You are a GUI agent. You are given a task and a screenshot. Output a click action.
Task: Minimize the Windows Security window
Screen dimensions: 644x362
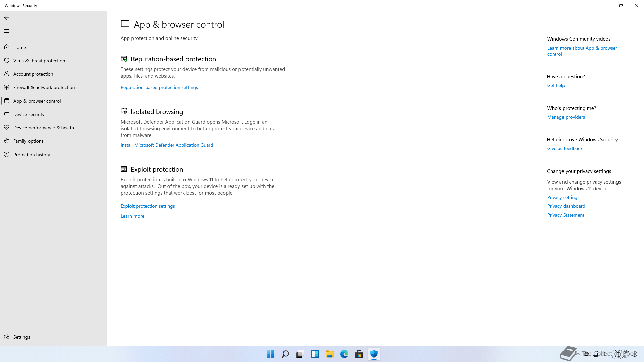tap(605, 5)
